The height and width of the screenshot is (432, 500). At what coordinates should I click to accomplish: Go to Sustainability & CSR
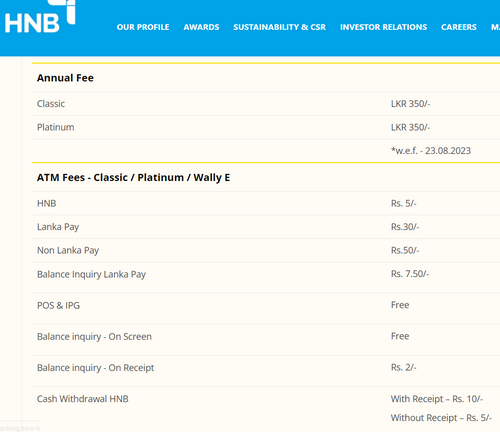[x=279, y=27]
